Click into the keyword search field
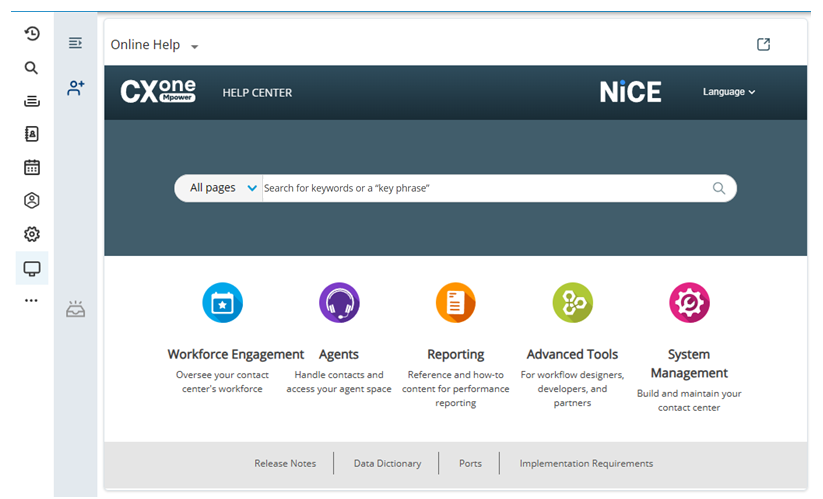The image size is (823, 499). coord(480,188)
